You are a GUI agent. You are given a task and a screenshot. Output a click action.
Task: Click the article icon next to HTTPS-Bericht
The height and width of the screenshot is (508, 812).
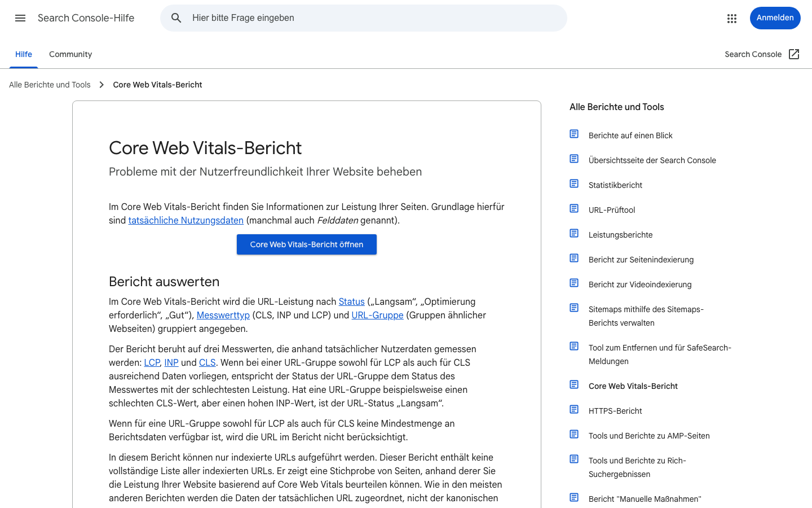[574, 409]
